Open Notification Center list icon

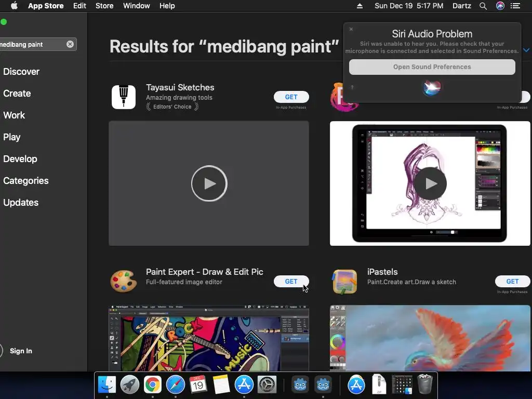pyautogui.click(x=515, y=6)
